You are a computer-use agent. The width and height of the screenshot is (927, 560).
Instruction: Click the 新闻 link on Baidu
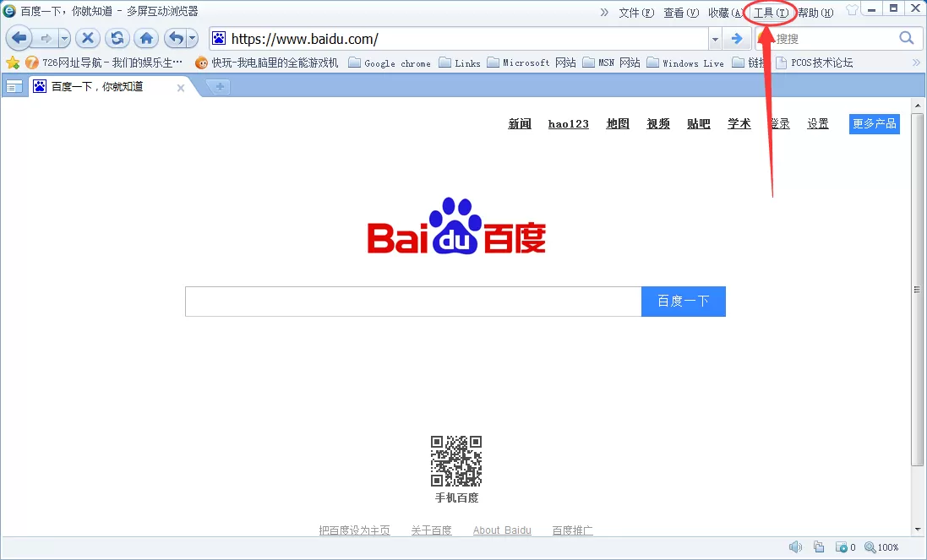coord(520,123)
